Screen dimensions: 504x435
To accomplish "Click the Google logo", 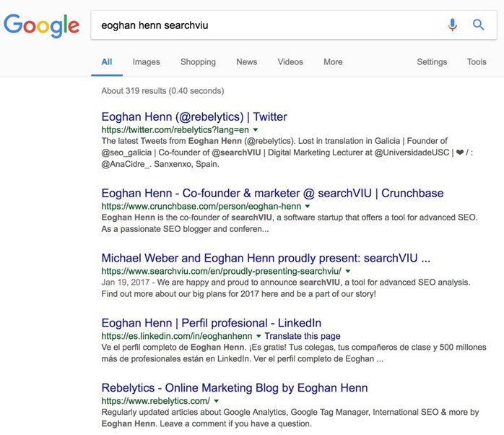I will click(41, 26).
